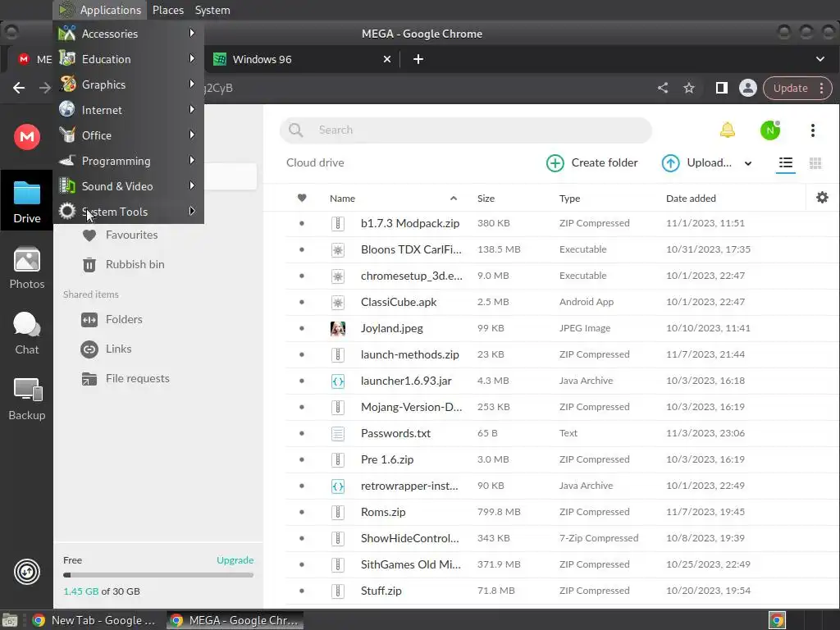Select b1.7.3 Modpack.zip file
840x630 pixels.
point(561,223)
